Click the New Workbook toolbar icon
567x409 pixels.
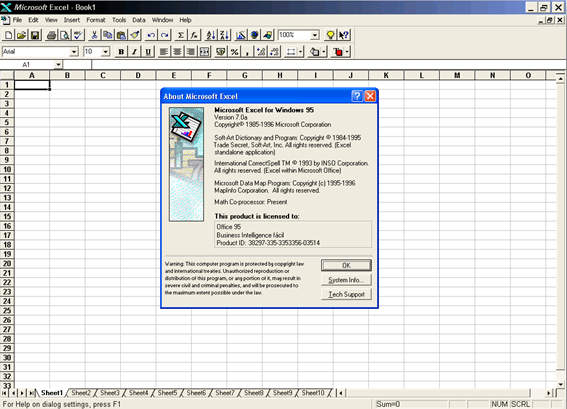8,35
